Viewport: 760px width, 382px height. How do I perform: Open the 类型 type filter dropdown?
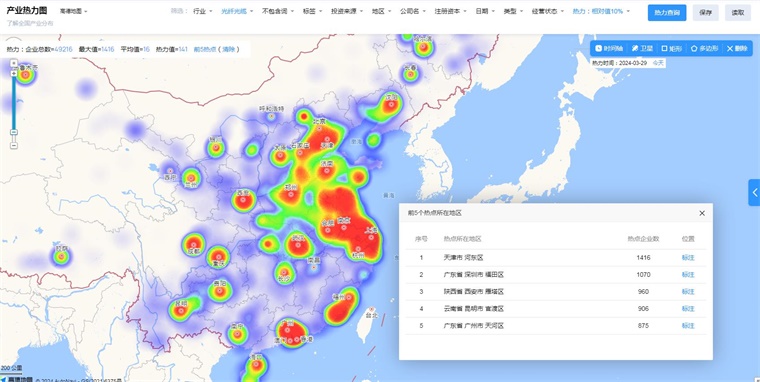click(513, 11)
